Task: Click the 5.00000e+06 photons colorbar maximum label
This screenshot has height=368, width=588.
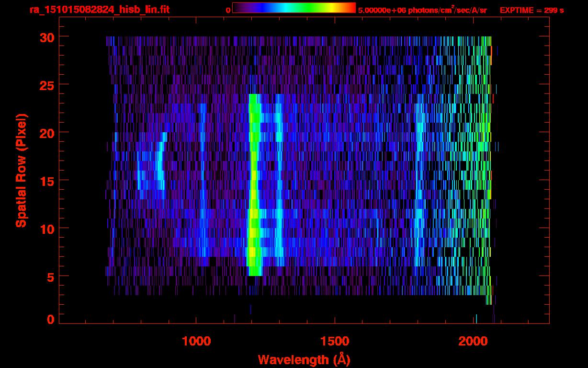Action: coord(422,10)
